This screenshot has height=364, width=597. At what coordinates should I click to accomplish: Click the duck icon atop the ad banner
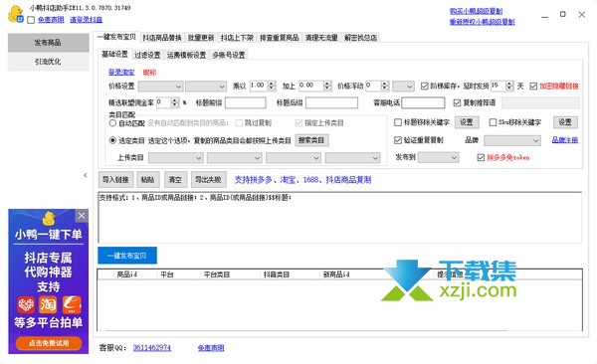pos(49,219)
